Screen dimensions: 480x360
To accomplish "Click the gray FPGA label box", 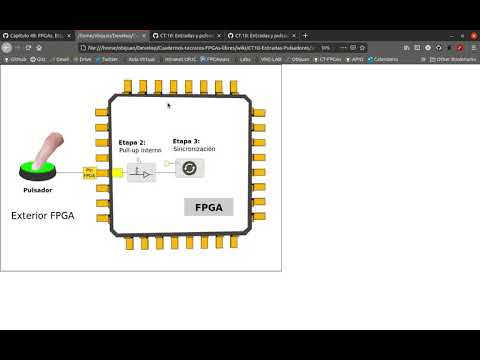I will 209,207.
